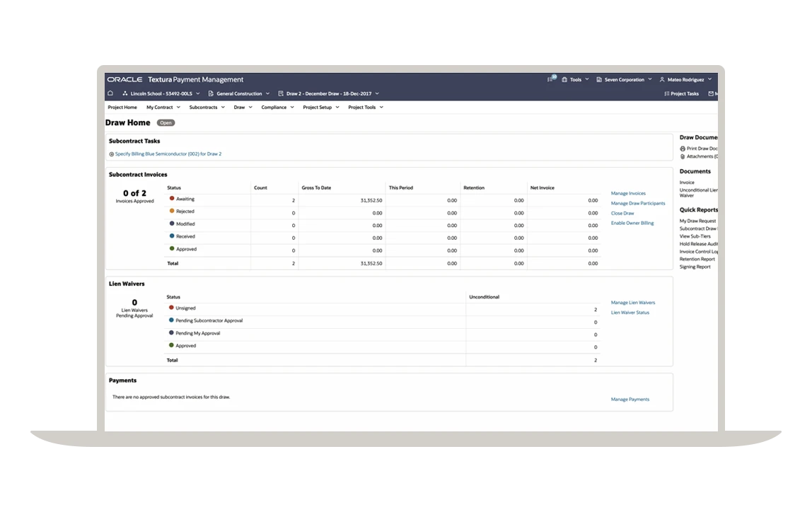
Task: Open the Compliance menu
Action: 277,107
